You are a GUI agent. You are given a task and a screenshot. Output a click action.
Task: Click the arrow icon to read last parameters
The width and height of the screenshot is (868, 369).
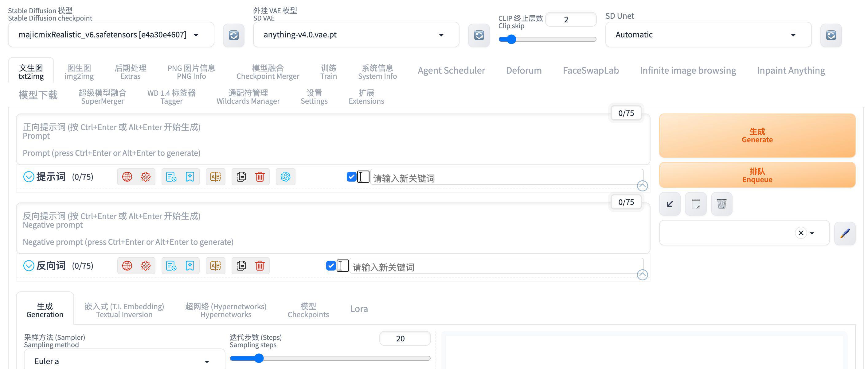click(x=670, y=204)
